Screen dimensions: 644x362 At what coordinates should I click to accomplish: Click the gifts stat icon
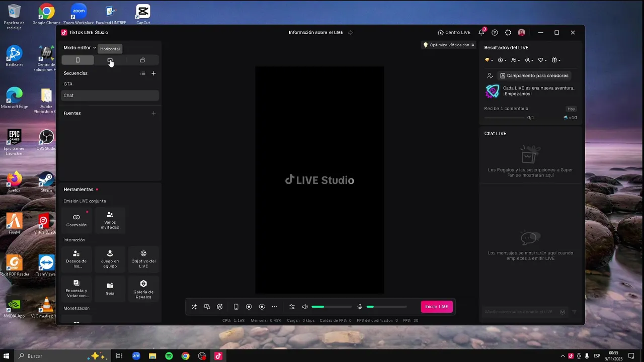(556, 60)
